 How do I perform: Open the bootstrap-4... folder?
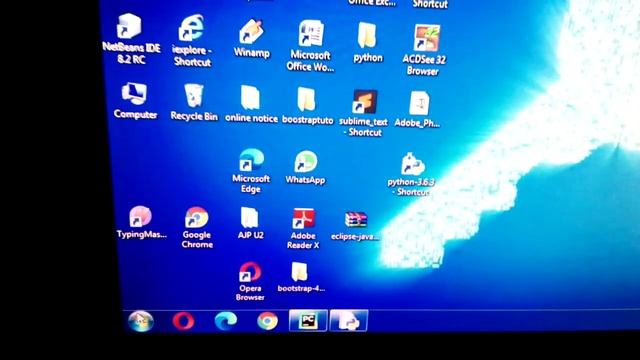[x=299, y=272]
